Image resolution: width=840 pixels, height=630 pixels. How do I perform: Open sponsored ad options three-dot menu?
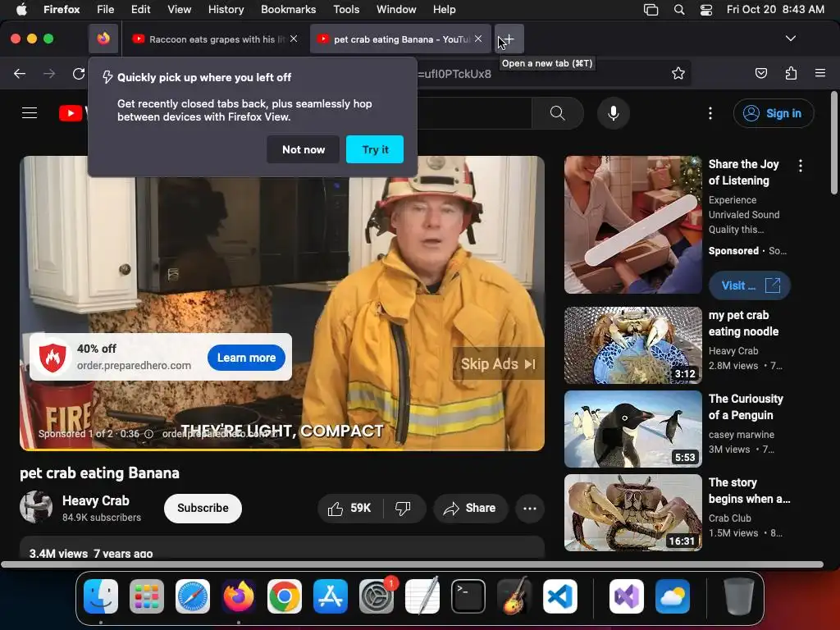801,166
